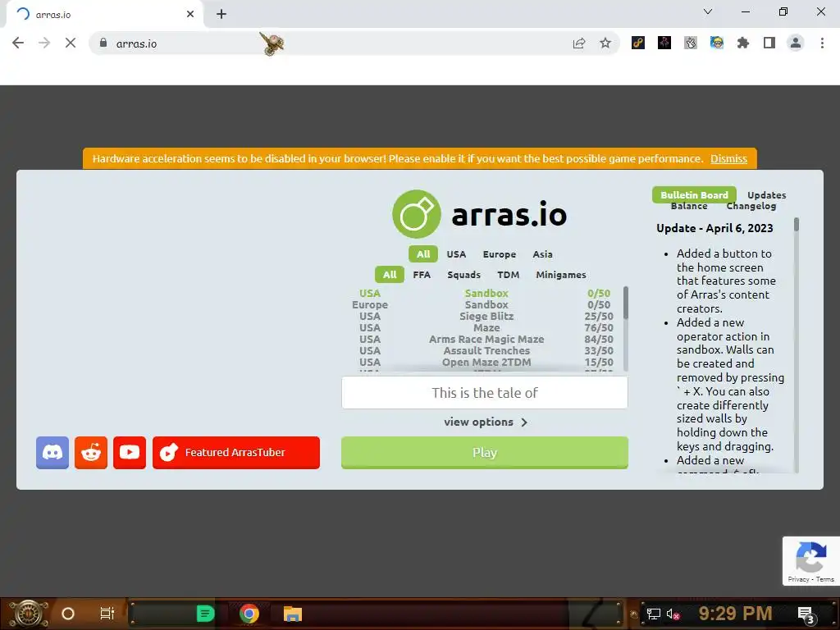Select the FFA game mode filter

point(422,274)
